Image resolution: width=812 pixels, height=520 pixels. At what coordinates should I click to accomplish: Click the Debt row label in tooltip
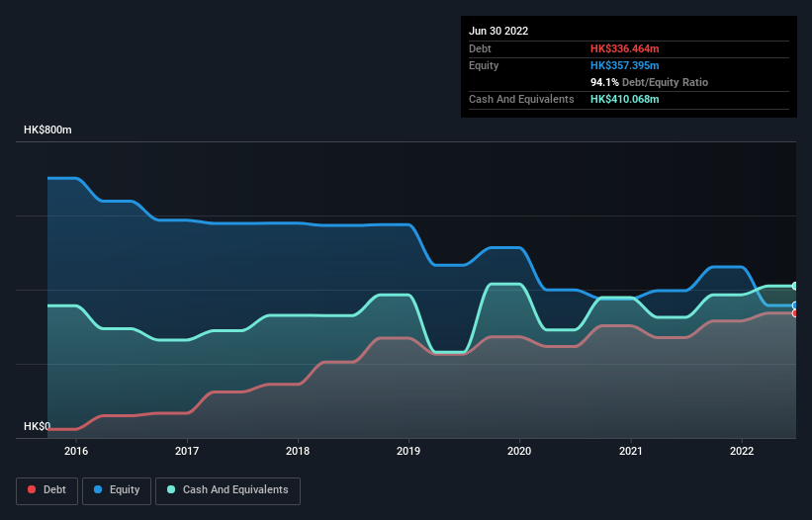click(480, 48)
